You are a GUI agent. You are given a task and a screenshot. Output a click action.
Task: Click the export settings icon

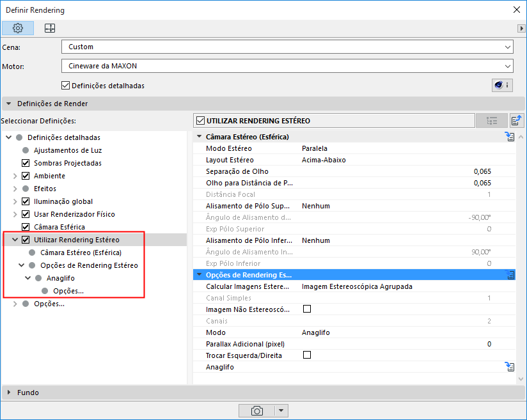516,120
